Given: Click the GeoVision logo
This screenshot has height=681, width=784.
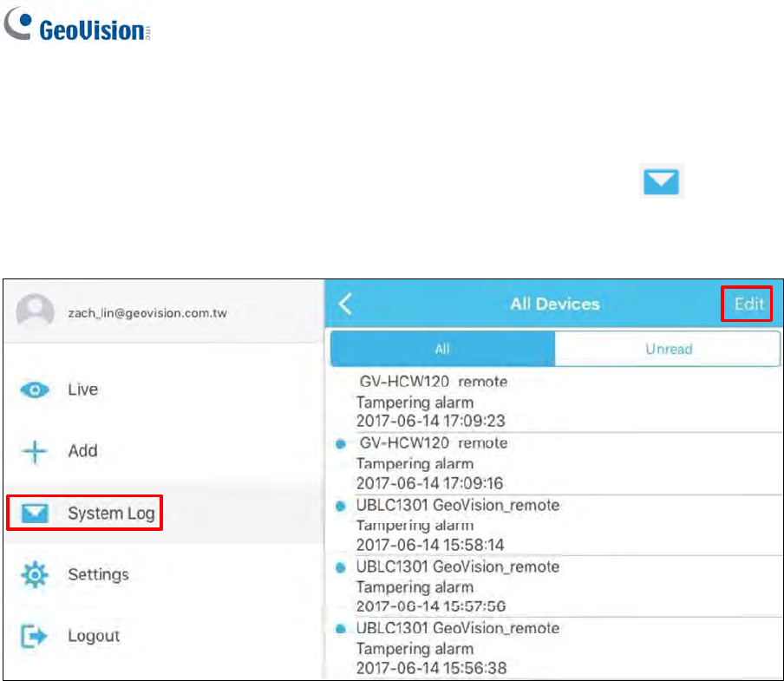Looking at the screenshot, I should 77,25.
